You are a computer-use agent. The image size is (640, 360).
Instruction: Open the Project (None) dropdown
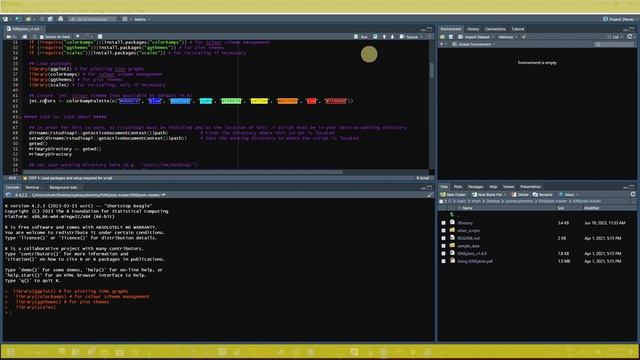click(x=620, y=19)
